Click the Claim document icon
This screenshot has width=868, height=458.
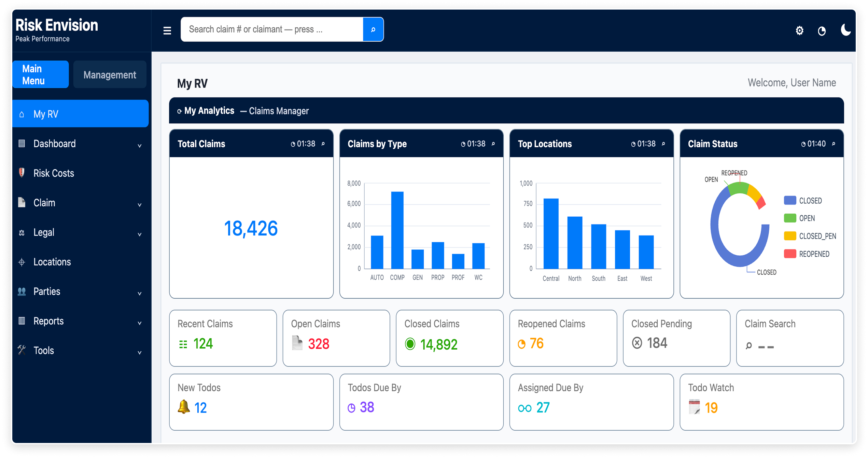22,202
